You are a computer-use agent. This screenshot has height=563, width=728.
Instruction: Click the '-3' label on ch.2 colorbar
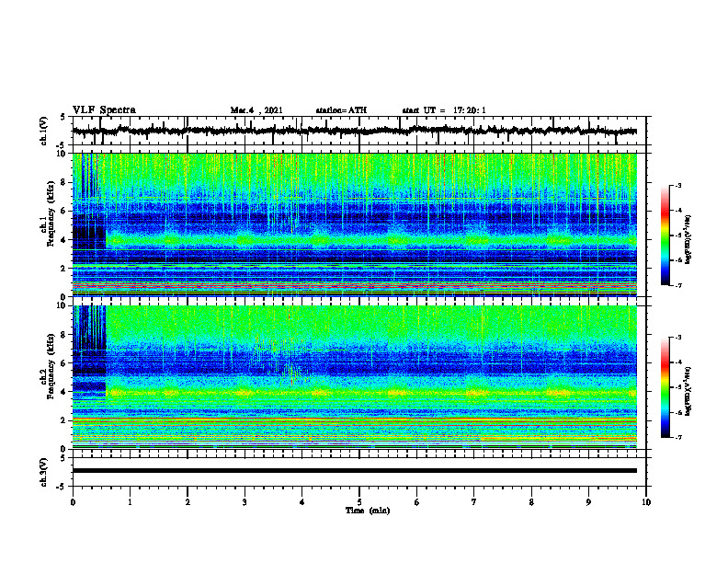pos(677,338)
